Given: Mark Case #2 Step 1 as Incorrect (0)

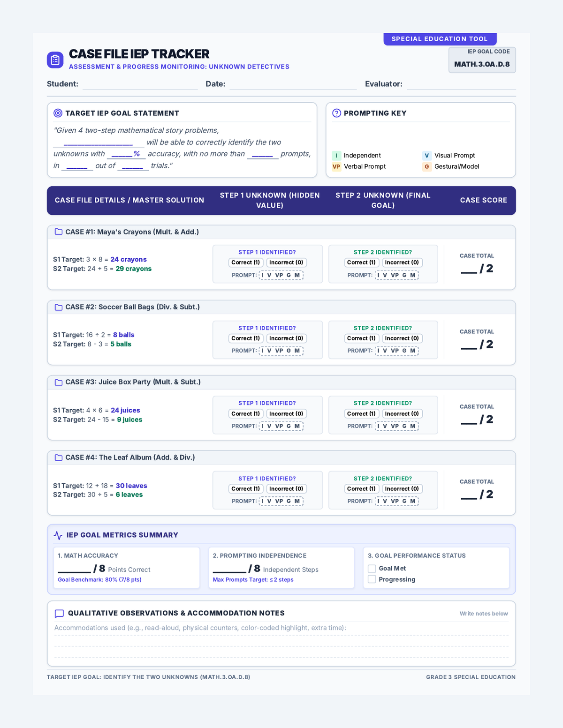Looking at the screenshot, I should pos(286,338).
